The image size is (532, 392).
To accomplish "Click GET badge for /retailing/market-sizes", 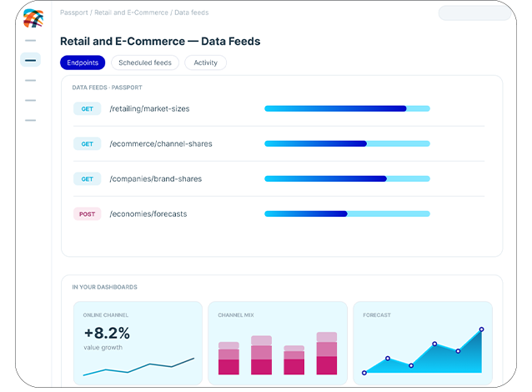I will pyautogui.click(x=88, y=109).
